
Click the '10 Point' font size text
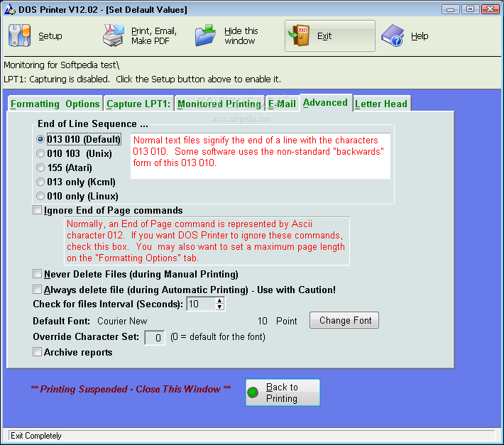(x=278, y=321)
